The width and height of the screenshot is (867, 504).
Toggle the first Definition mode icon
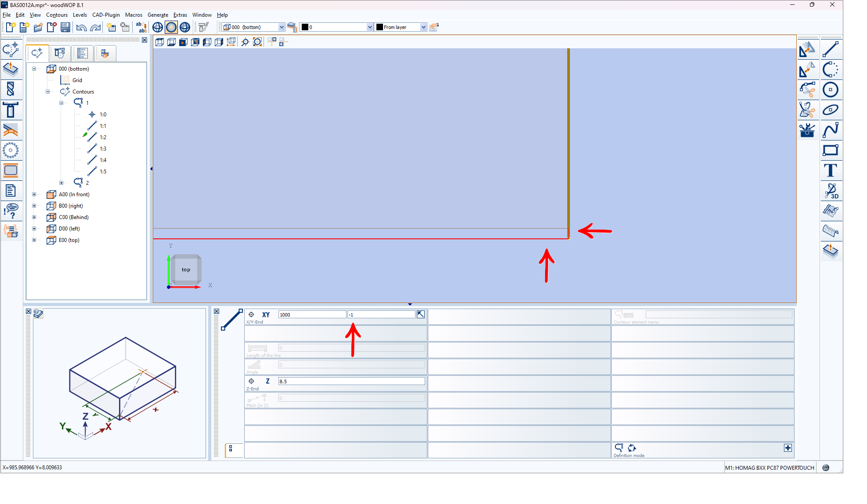618,447
